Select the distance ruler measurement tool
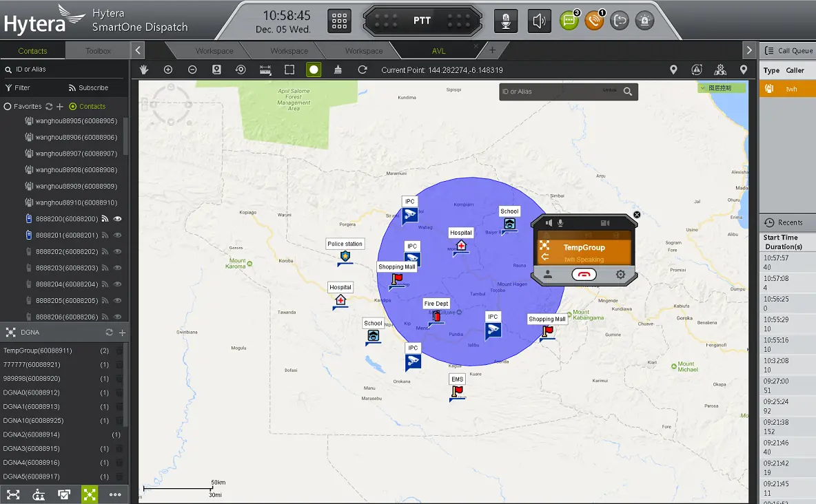Viewport: 816px width, 504px height. (265, 70)
